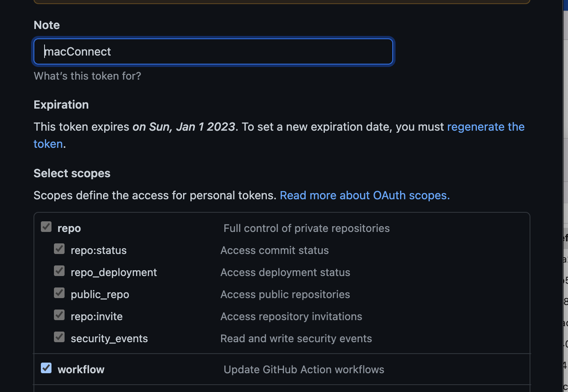Click the bold repo scope label
Screen dimensions: 568x392
[x=69, y=228]
